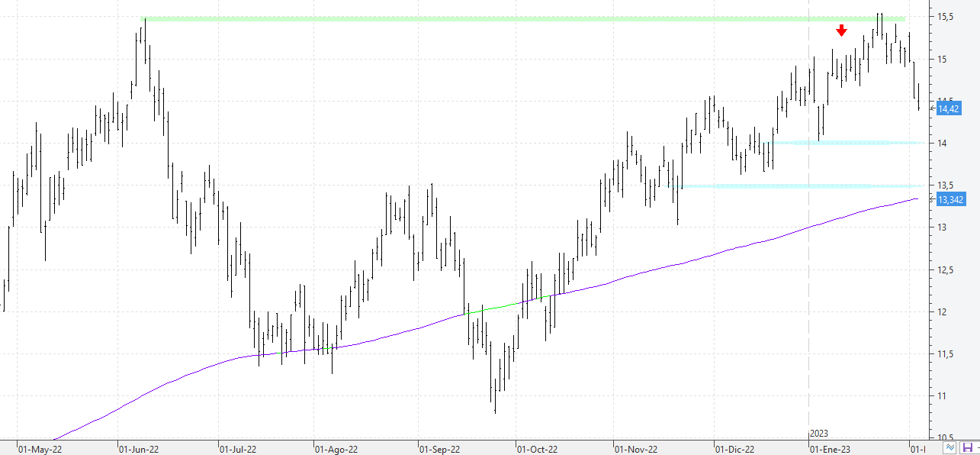
Task: Click the 01-Jun-22 date label
Action: click(x=140, y=450)
